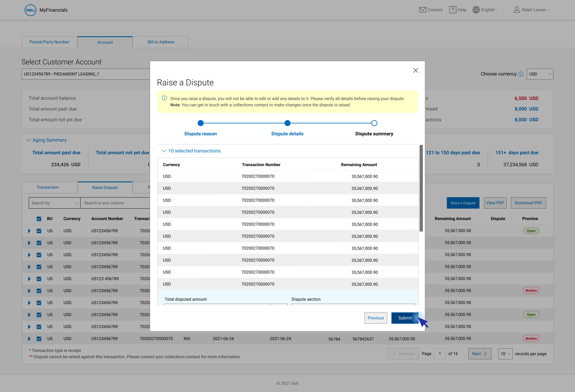Uncheck the sixth row checkbox with Broken promise
Image resolution: width=575 pixels, height=392 pixels.
39,291
